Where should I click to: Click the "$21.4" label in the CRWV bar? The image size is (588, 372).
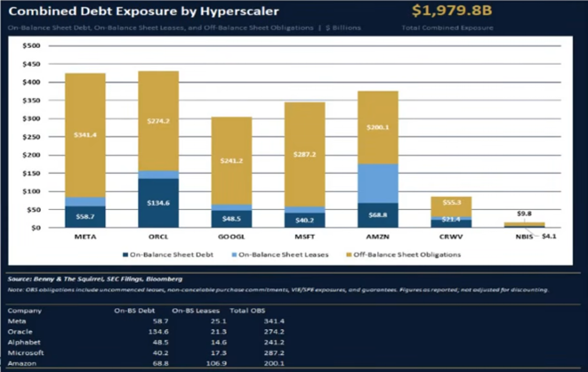click(x=451, y=219)
